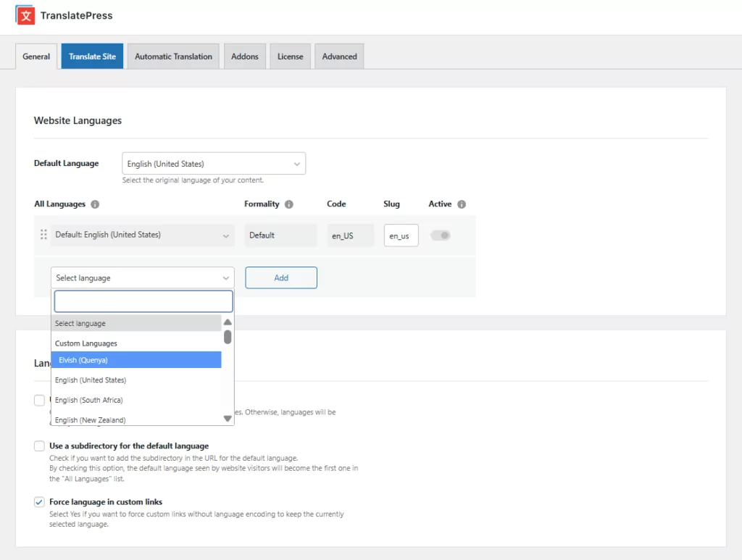Switch to the General tab

click(x=36, y=57)
